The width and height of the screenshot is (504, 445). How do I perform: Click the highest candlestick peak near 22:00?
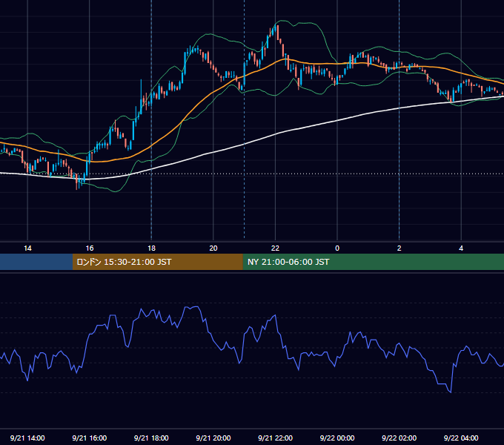pos(276,27)
